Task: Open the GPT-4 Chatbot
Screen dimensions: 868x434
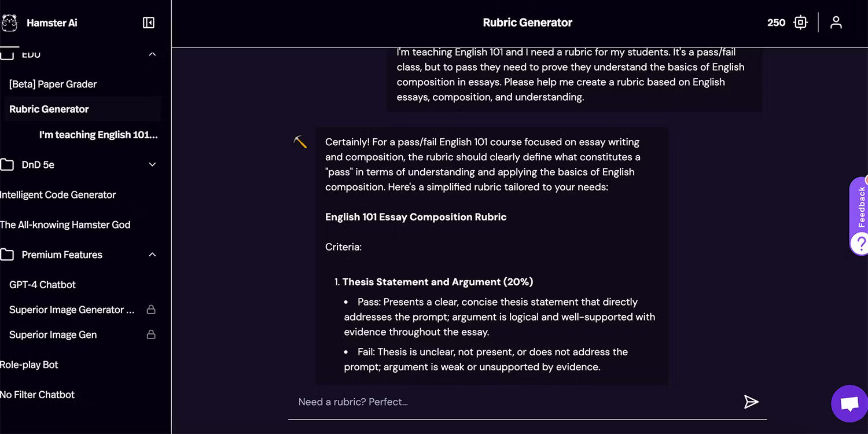Action: (42, 285)
